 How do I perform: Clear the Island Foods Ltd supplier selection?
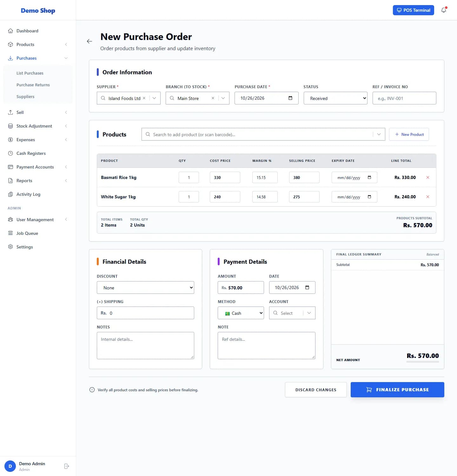144,98
